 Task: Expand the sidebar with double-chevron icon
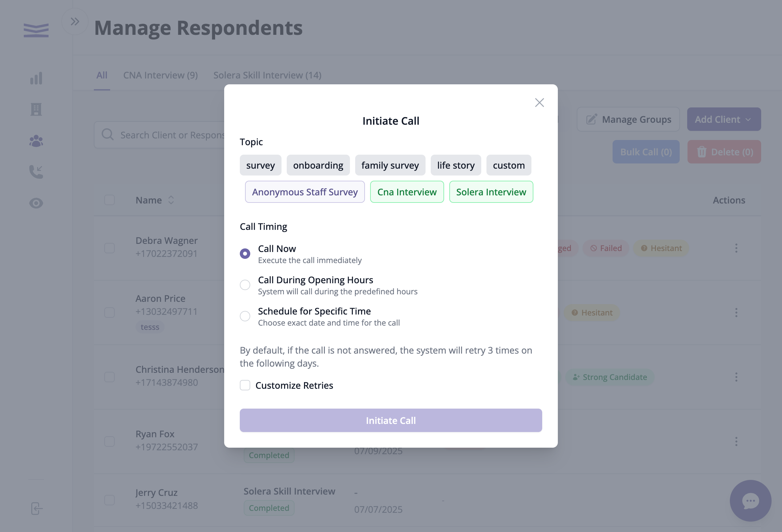[75, 21]
